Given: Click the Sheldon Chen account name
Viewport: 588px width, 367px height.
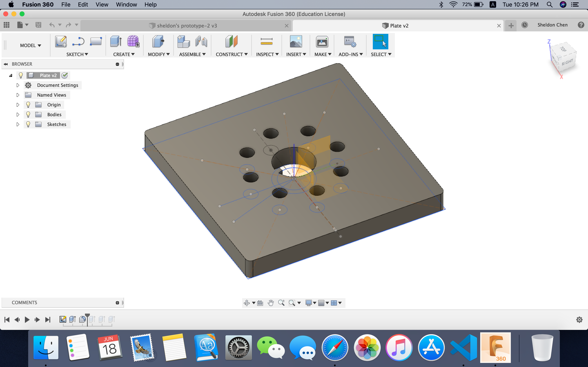Looking at the screenshot, I should (552, 25).
